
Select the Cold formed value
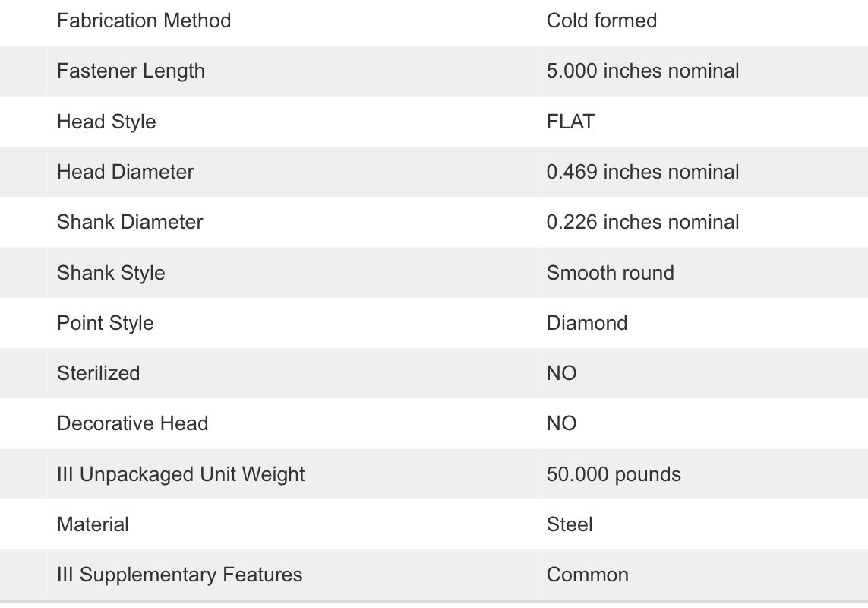pyautogui.click(x=601, y=21)
